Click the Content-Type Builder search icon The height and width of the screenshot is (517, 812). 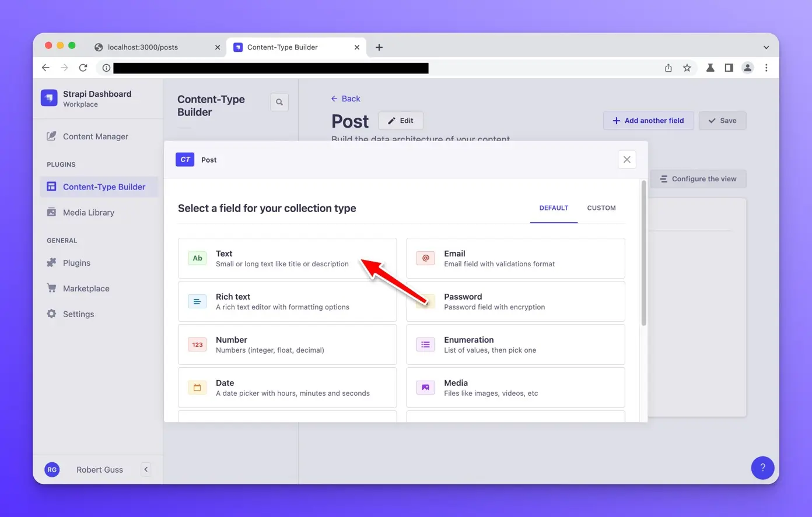pos(279,102)
